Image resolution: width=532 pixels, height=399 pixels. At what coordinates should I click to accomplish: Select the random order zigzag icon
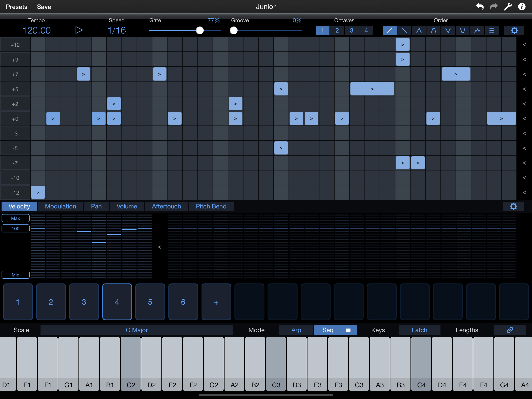(x=477, y=31)
